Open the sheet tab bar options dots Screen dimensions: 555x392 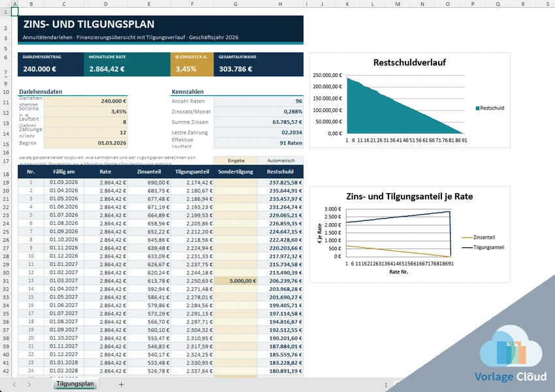click(386, 385)
